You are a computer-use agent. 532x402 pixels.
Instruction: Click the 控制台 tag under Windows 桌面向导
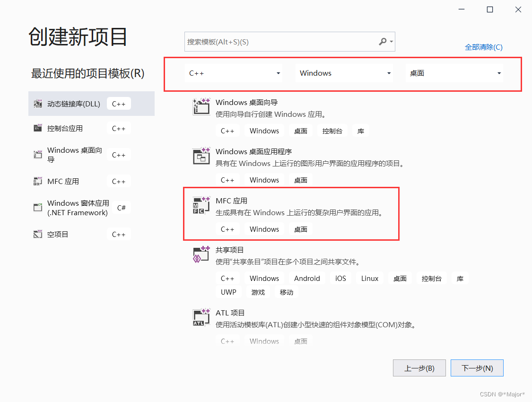[x=332, y=131]
